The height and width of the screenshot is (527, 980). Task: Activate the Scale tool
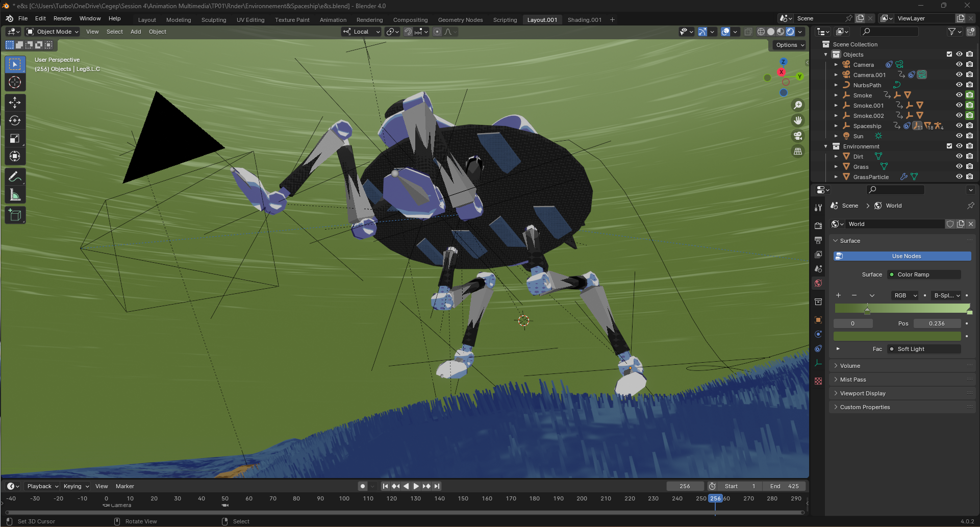point(15,139)
